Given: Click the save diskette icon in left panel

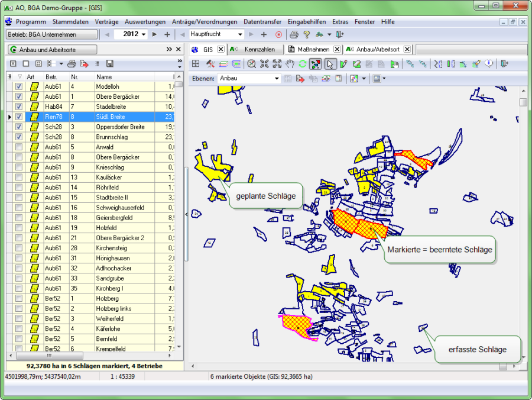Looking at the screenshot, I should (109, 63).
